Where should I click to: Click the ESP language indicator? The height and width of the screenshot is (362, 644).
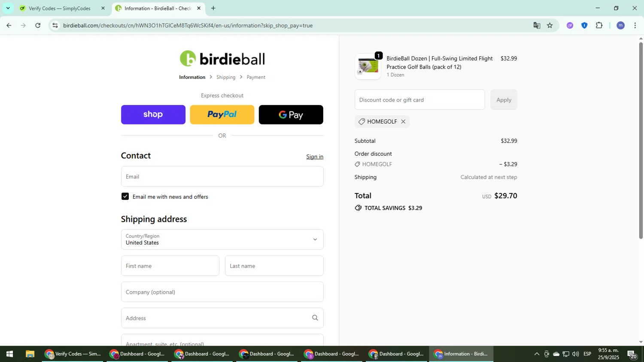(x=587, y=354)
